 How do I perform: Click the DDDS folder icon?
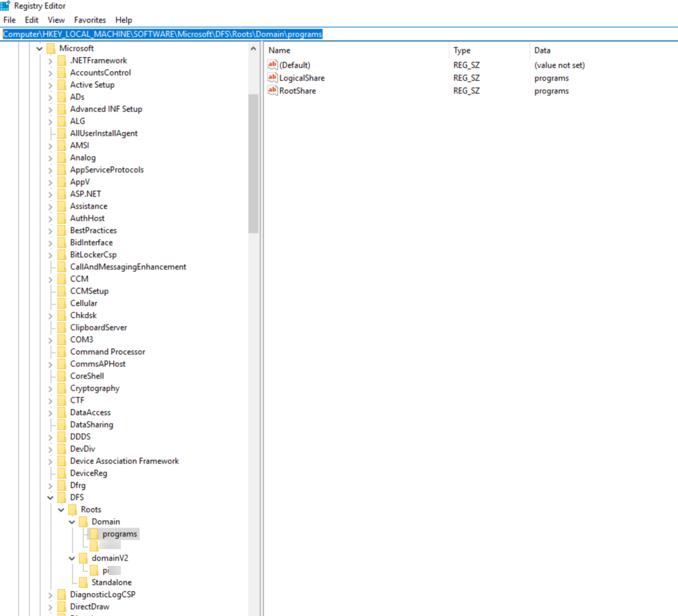point(62,437)
